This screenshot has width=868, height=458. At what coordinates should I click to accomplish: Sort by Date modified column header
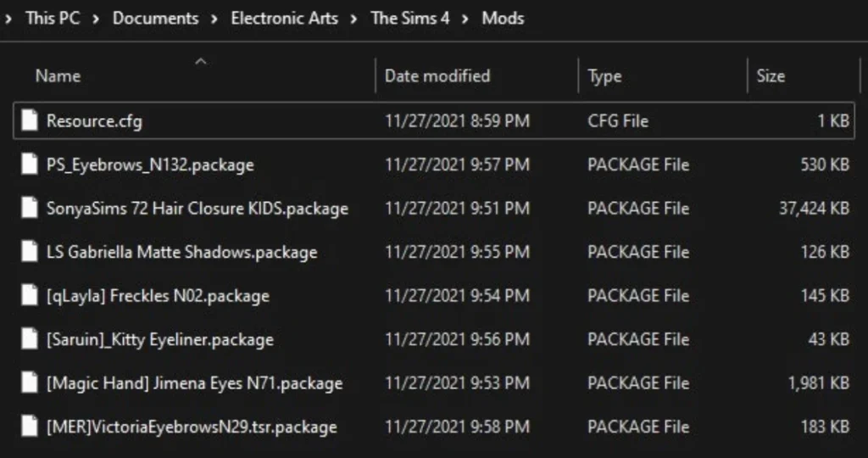click(437, 76)
